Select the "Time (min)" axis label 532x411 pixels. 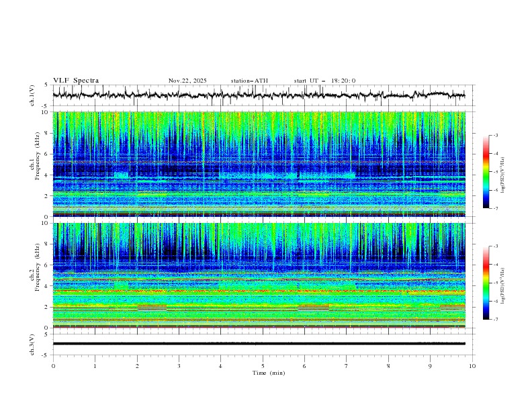[x=269, y=373]
